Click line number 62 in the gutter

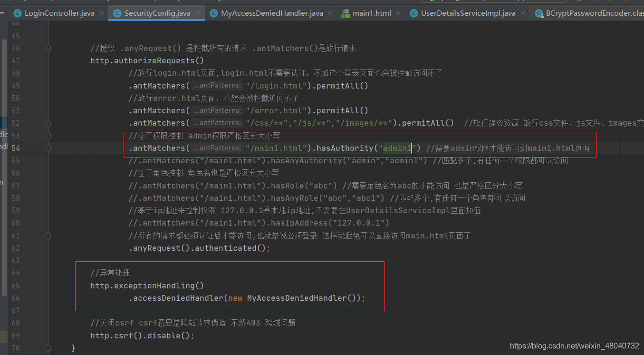15,248
